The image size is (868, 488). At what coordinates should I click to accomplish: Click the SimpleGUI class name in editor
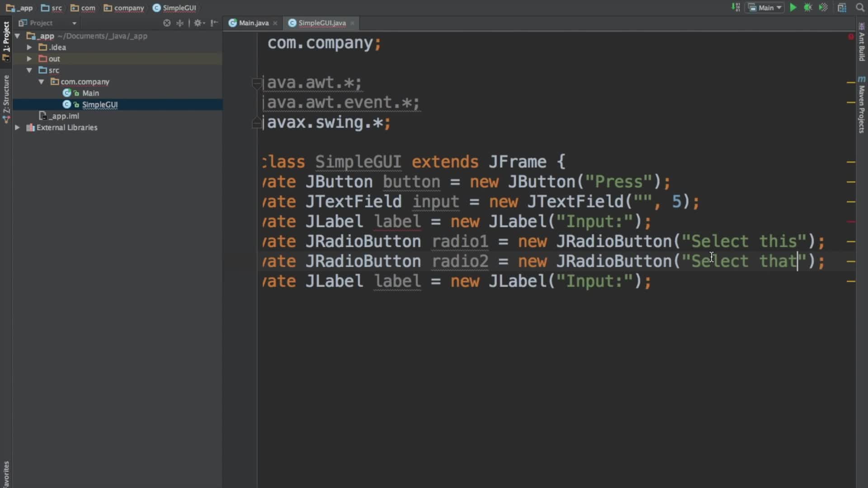click(x=358, y=162)
